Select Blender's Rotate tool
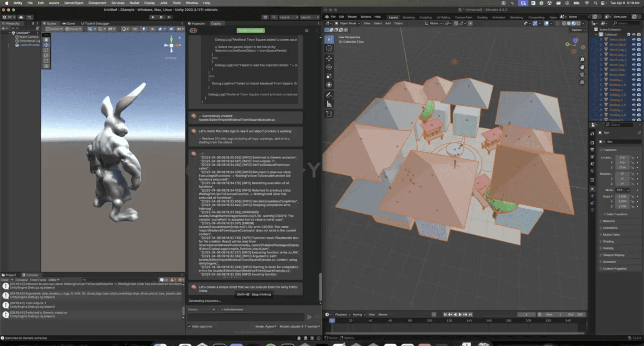 pos(330,67)
